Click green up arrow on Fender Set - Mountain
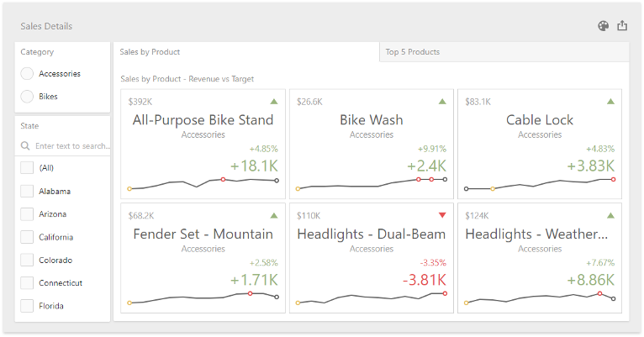The width and height of the screenshot is (644, 337). point(274,215)
